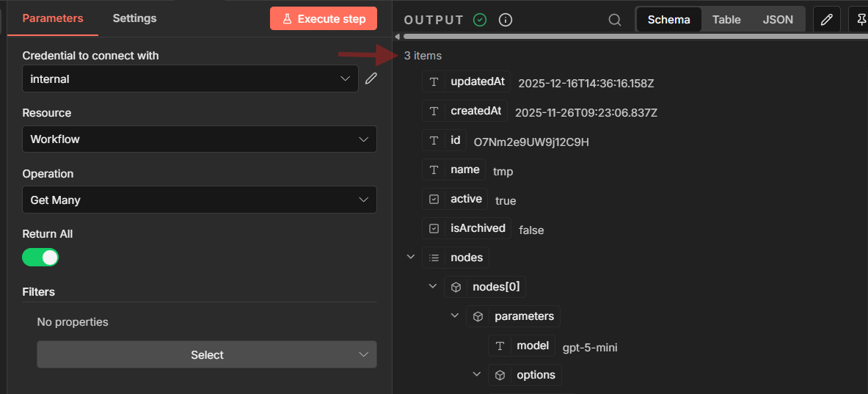The width and height of the screenshot is (868, 394).
Task: Open the Resource Workflow dropdown
Action: tap(200, 139)
